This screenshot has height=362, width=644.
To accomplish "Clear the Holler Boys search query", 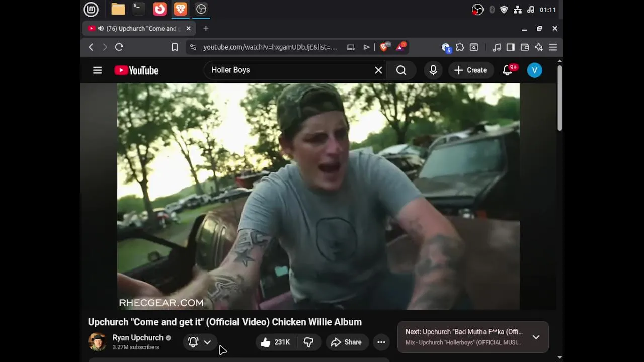I will pyautogui.click(x=379, y=70).
